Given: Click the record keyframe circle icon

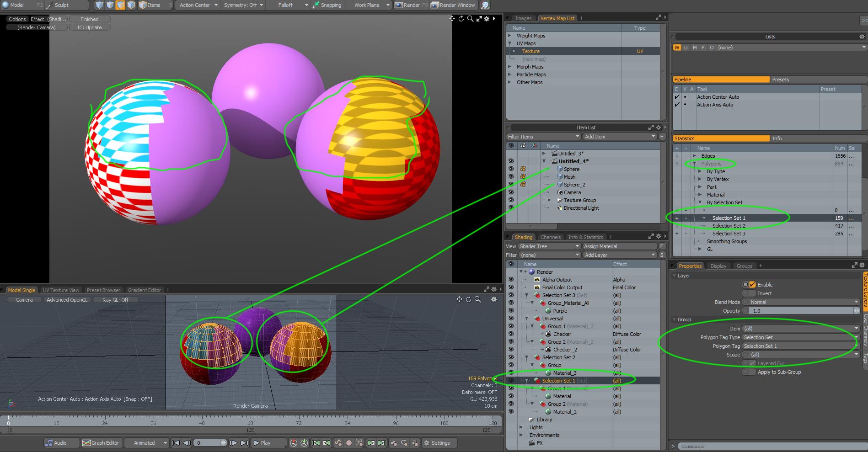Looking at the screenshot, I should (349, 443).
